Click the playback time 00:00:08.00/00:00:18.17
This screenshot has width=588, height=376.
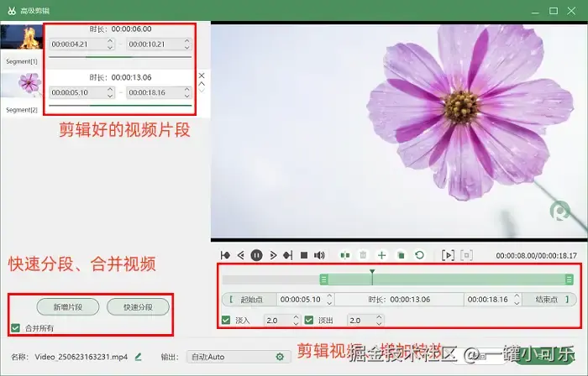[536, 255]
